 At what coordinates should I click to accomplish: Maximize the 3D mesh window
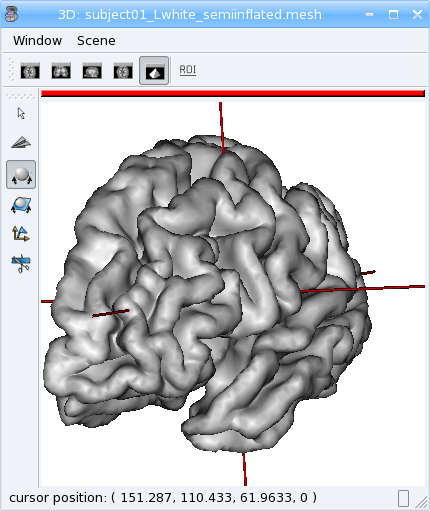[393, 14]
